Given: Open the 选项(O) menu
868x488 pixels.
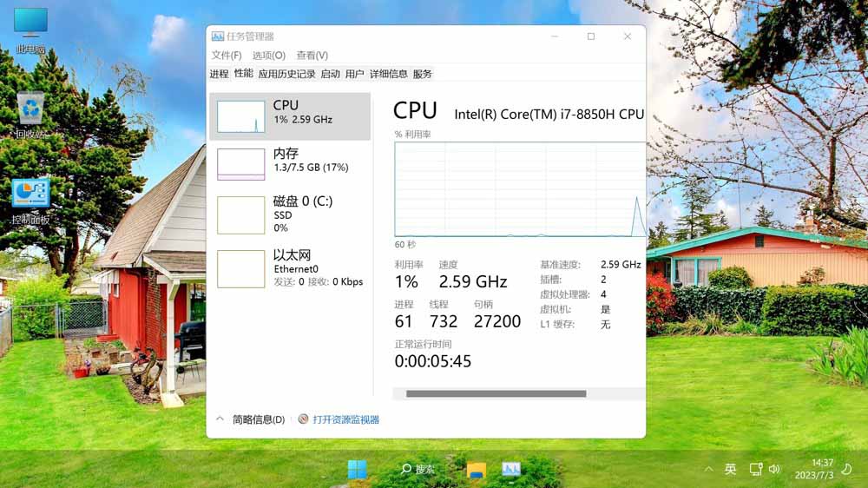Looking at the screenshot, I should pyautogui.click(x=268, y=56).
